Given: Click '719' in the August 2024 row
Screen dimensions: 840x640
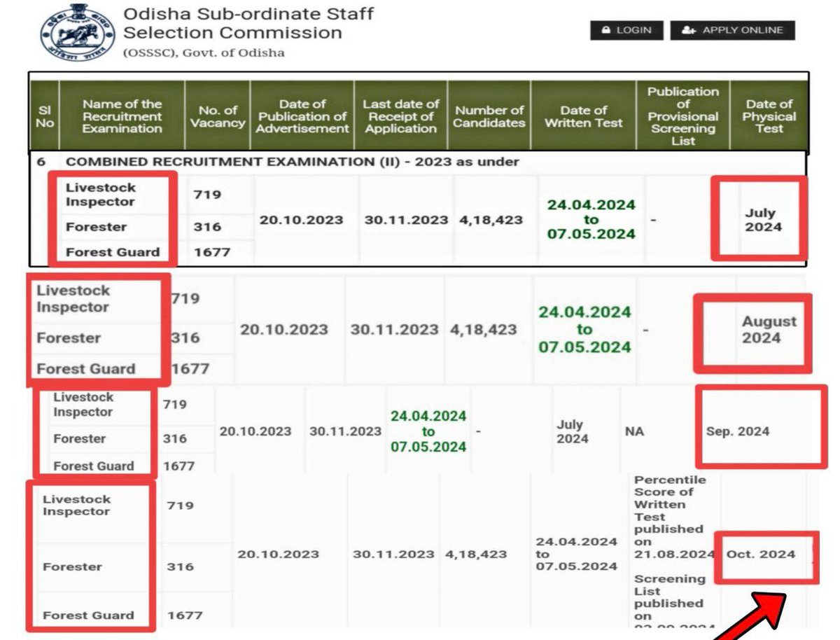Looking at the screenshot, I should tap(185, 299).
